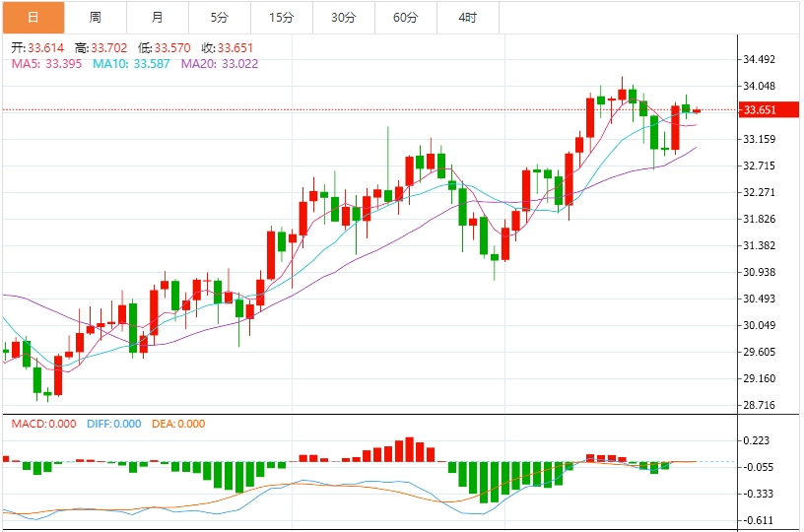804x532 pixels.
Task: Click the -0.333 MACD axis label
Action: [758, 495]
